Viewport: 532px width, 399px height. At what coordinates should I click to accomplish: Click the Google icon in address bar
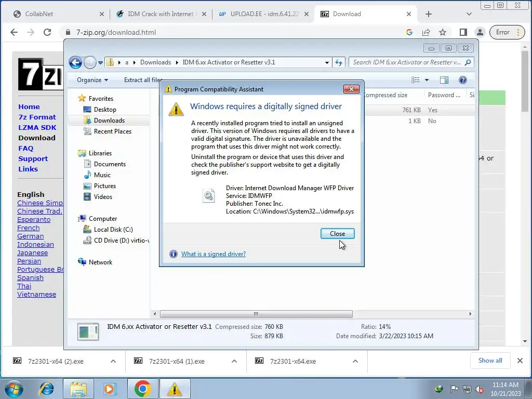[x=409, y=32]
